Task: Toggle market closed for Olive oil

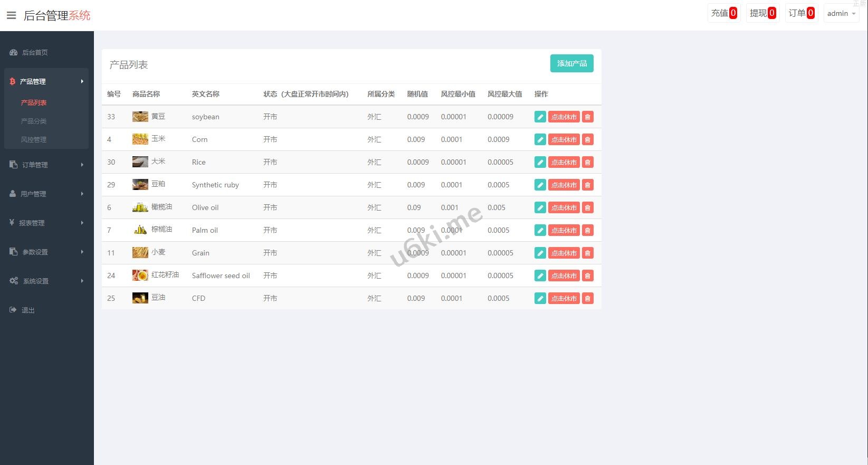Action: (x=564, y=207)
